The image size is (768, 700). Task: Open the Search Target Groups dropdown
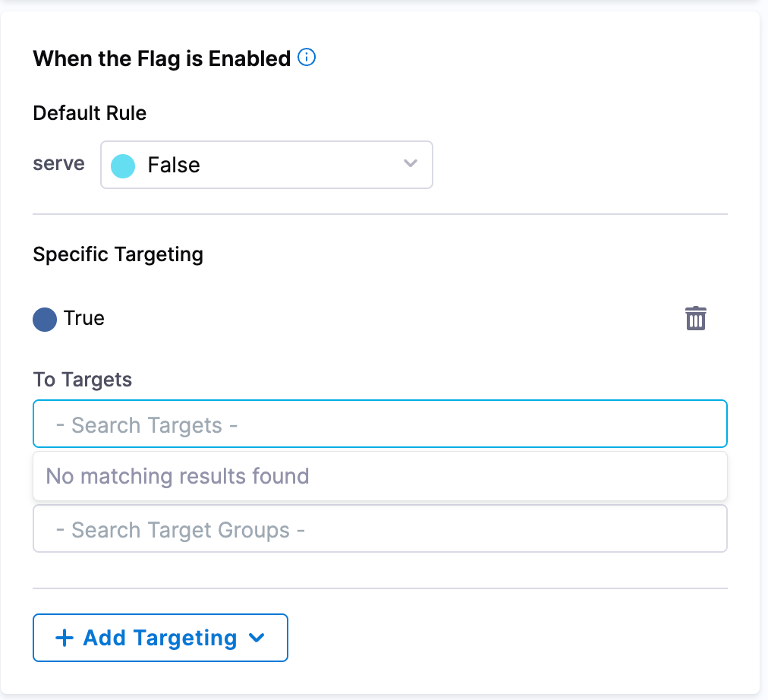[379, 528]
